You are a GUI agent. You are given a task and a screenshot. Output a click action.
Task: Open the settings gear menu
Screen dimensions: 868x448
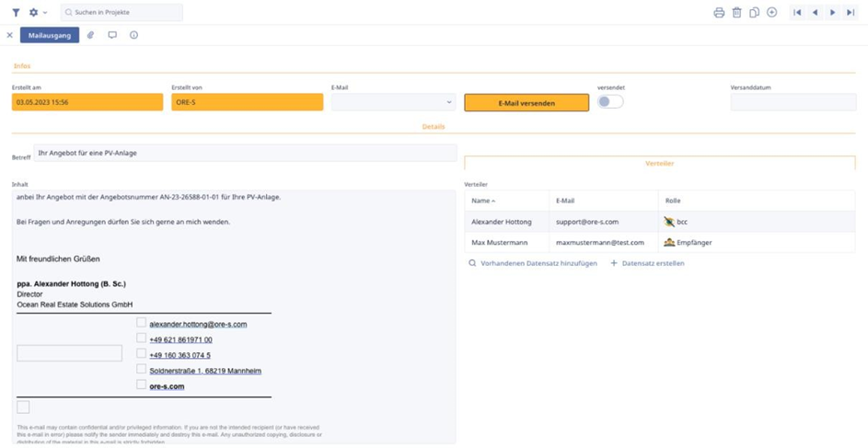35,13
